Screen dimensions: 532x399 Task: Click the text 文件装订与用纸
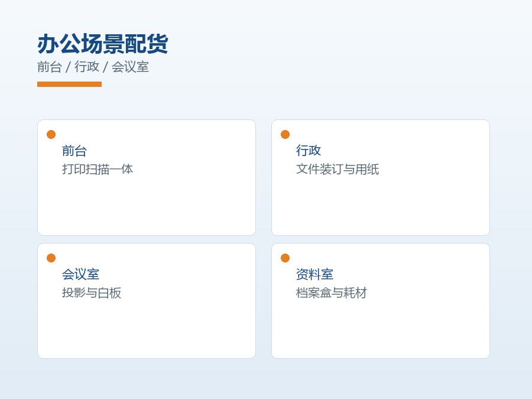click(x=338, y=169)
